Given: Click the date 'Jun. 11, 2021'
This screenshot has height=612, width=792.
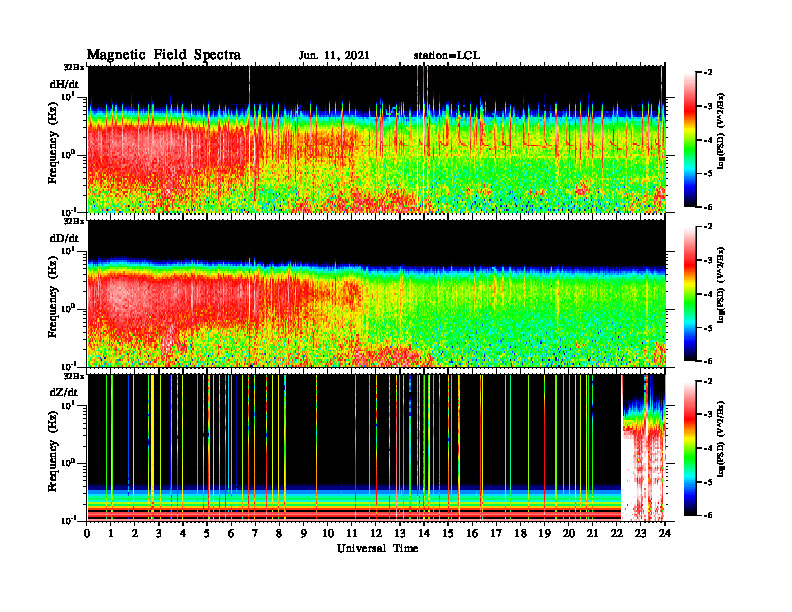Looking at the screenshot, I should 334,56.
